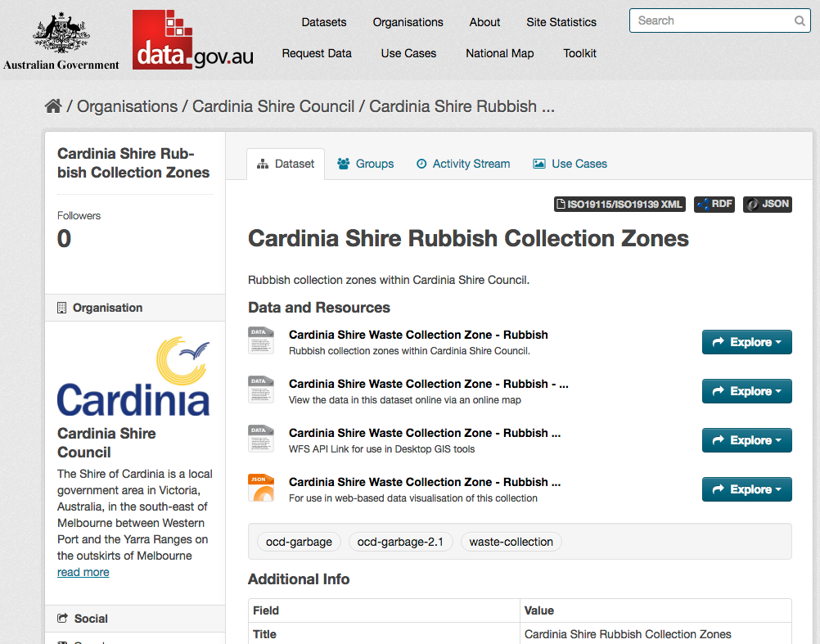Viewport: 820px width, 644px height.
Task: Switch to the Use Cases tab
Action: (570, 164)
